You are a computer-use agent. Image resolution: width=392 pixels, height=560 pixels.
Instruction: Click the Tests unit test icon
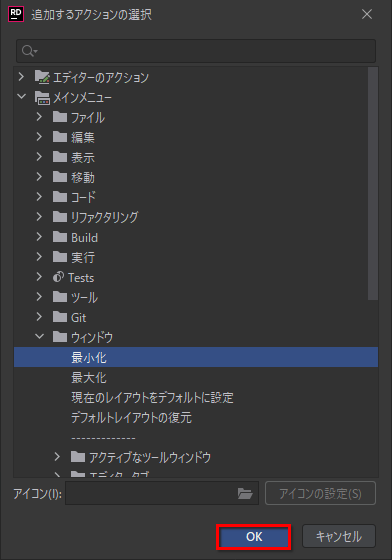[59, 277]
